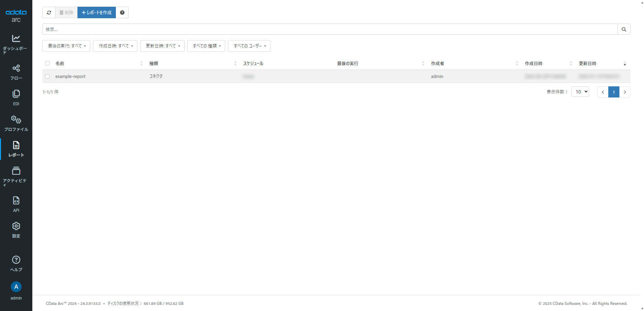Check the example-report row checkbox
The width and height of the screenshot is (644, 311).
pyautogui.click(x=47, y=77)
